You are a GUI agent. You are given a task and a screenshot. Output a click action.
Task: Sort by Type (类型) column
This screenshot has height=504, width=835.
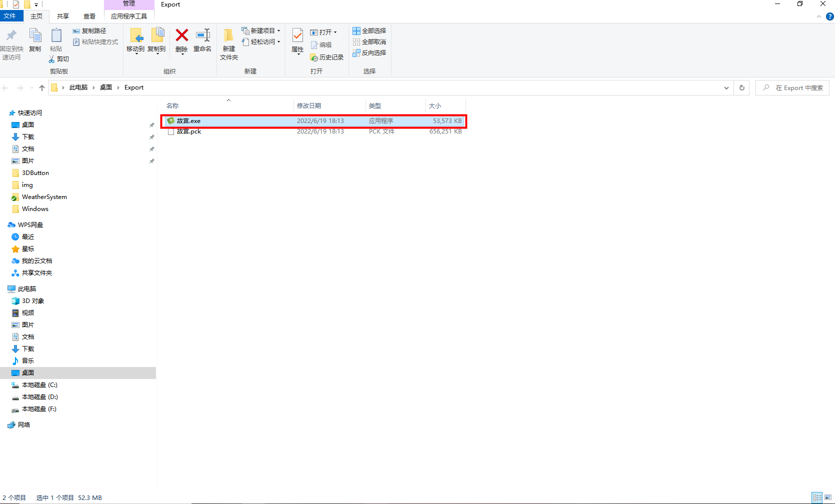395,105
